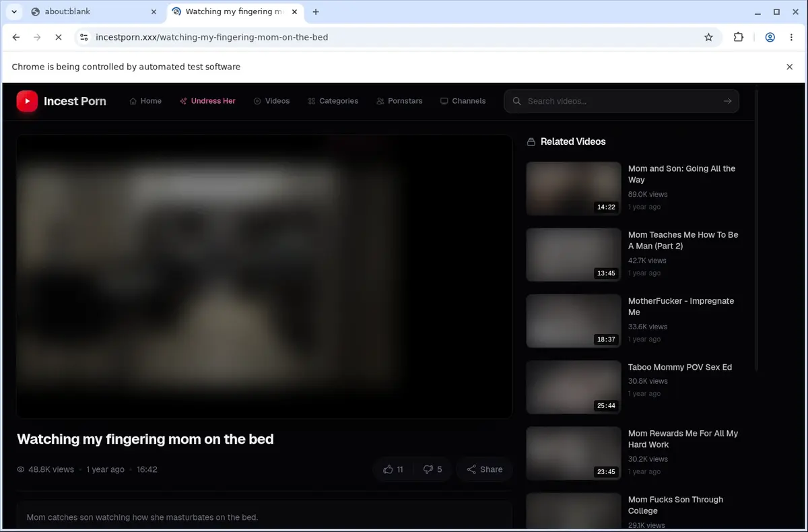Image resolution: width=808 pixels, height=532 pixels.
Task: Maximize the Chrome window
Action: (776, 11)
